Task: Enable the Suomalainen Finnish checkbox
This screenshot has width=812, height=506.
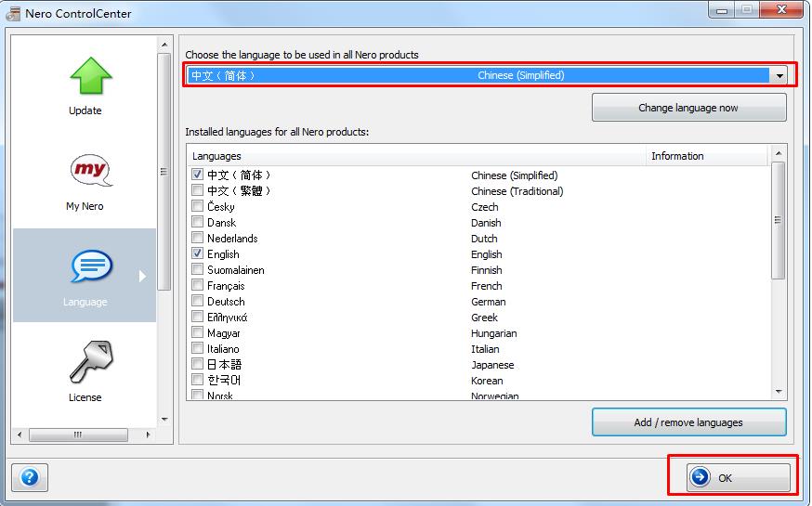Action: tap(197, 269)
